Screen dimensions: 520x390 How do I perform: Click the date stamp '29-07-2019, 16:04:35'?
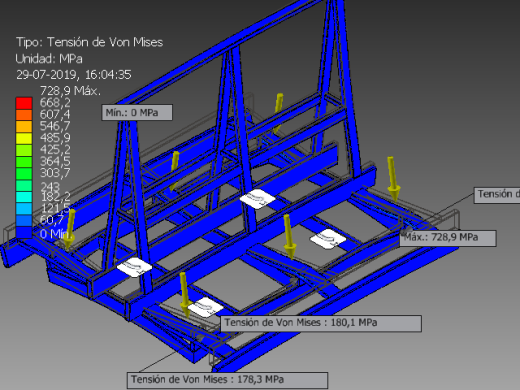click(74, 75)
